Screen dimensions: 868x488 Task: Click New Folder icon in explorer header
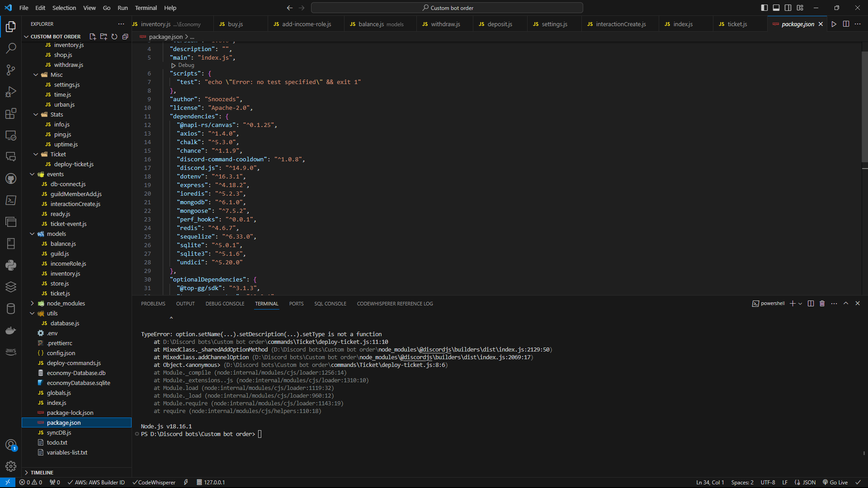(x=104, y=37)
